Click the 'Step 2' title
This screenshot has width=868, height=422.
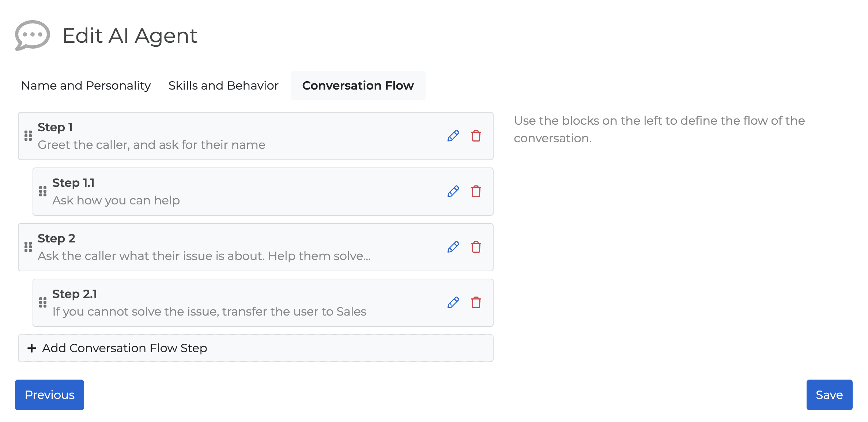[56, 238]
